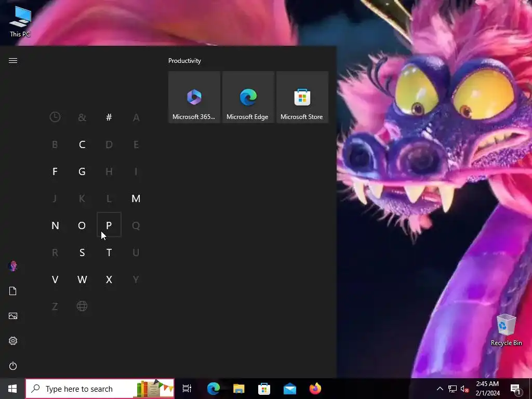Click the Windows Start button
Screen dimensions: 532x399
pos(12,389)
